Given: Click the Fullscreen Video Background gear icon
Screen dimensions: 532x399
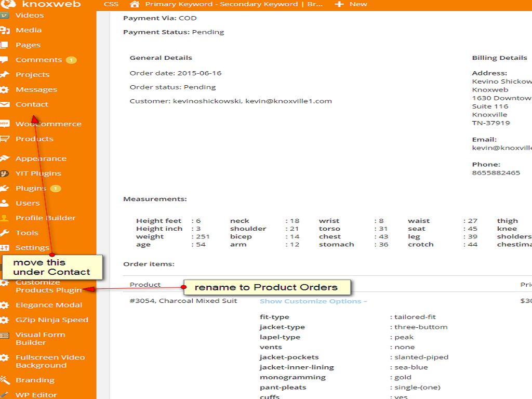Looking at the screenshot, I should point(4,357).
